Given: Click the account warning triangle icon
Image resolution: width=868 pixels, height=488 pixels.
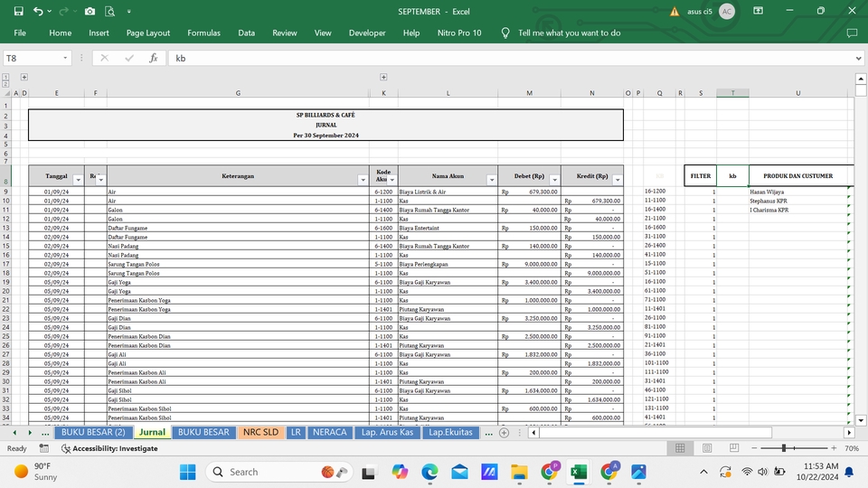Looking at the screenshot, I should coord(675,12).
